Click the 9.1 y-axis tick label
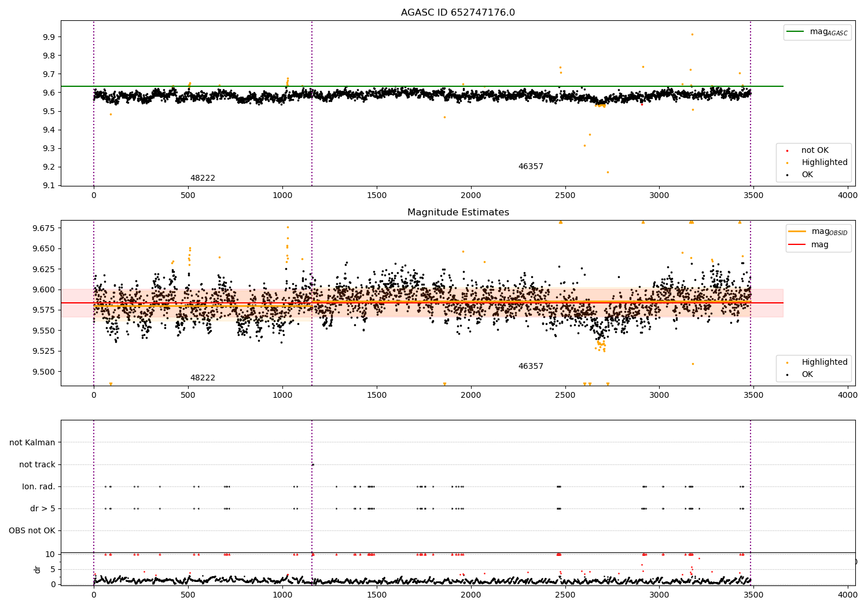The height and width of the screenshot is (608, 868). click(x=49, y=185)
